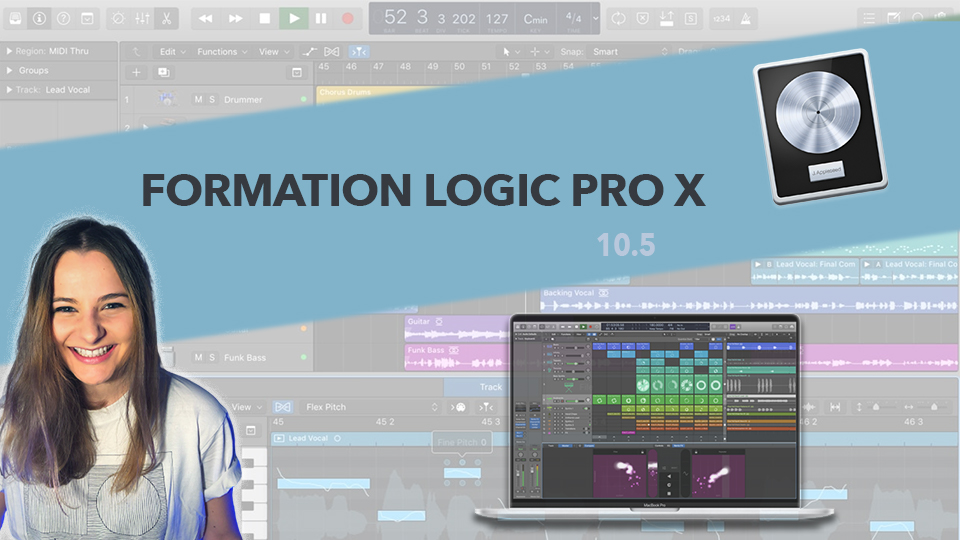Mute the Funk Bass track

[198, 358]
